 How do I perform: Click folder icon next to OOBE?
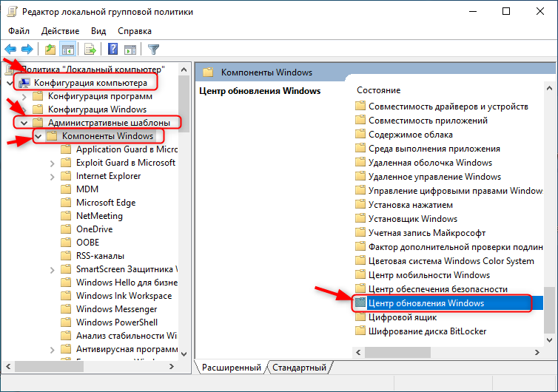coord(66,243)
